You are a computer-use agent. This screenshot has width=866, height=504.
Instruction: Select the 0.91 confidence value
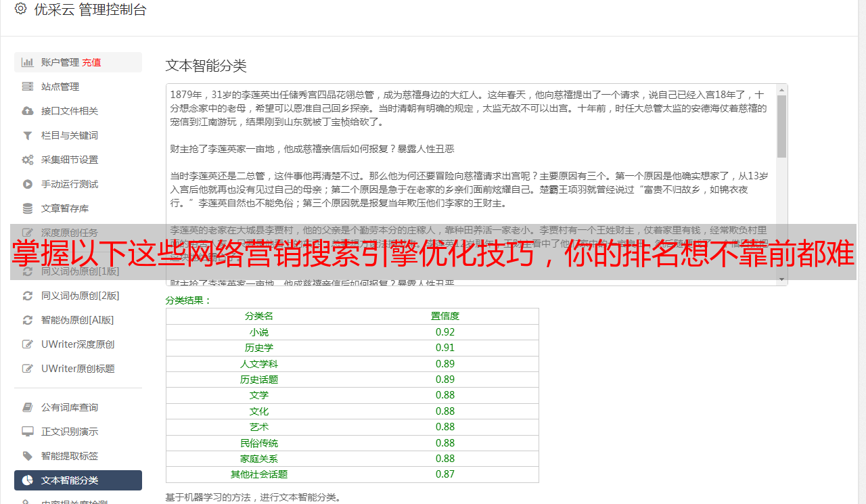point(445,348)
